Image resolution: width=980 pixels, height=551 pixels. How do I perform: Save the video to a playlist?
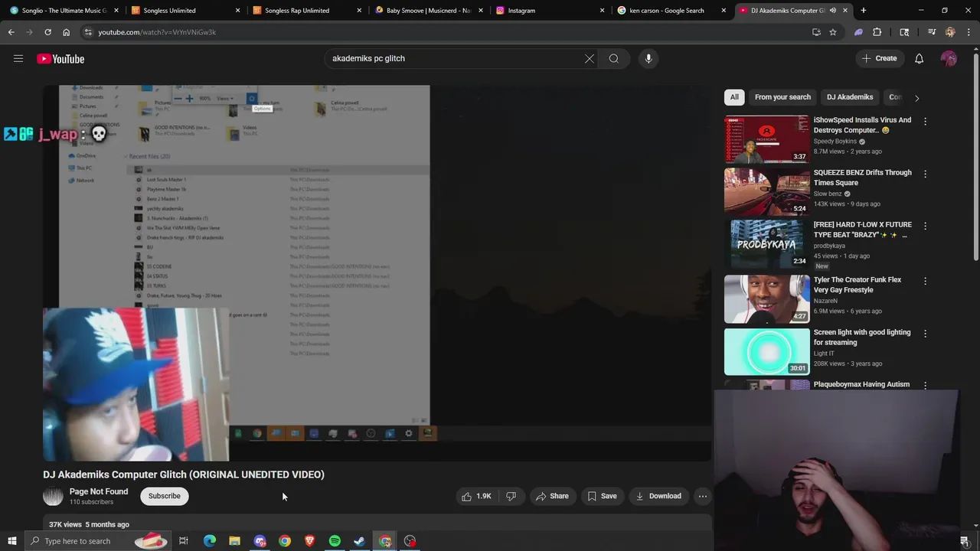(602, 496)
